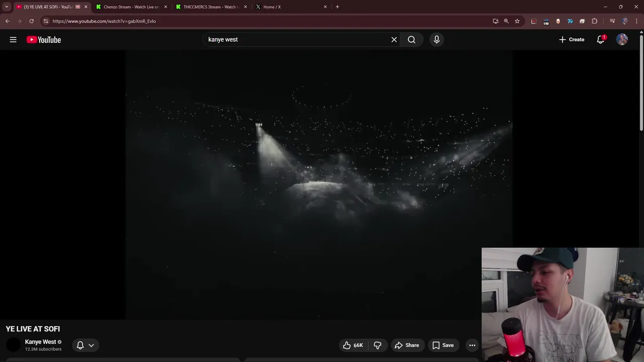Open the red square extension
This screenshot has height=362, width=644.
click(x=534, y=21)
